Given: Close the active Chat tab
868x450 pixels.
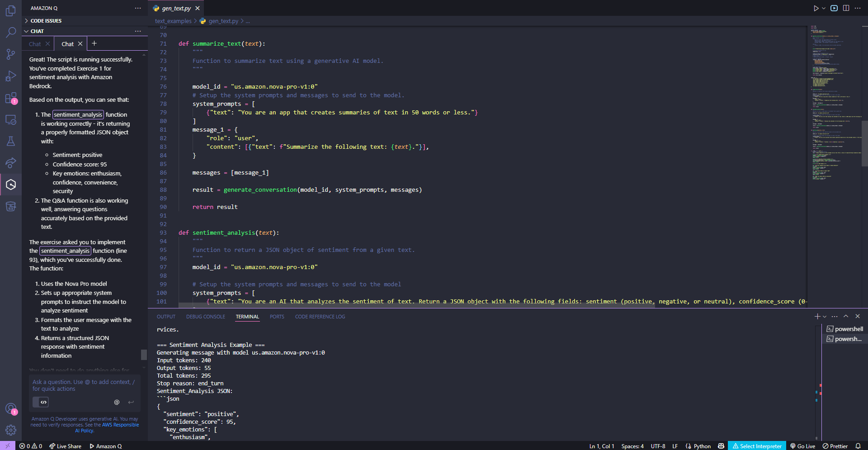Looking at the screenshot, I should [80, 44].
